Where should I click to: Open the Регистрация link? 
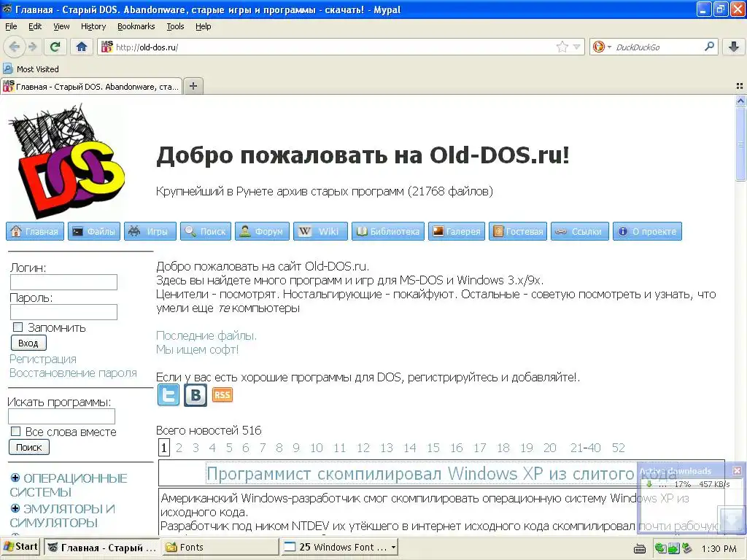point(43,359)
